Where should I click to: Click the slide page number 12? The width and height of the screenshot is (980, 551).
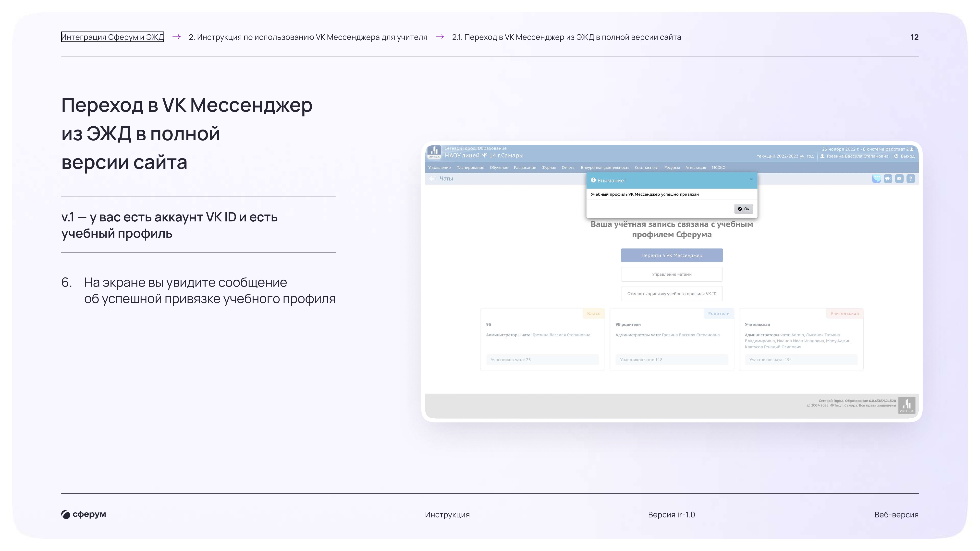tap(915, 37)
